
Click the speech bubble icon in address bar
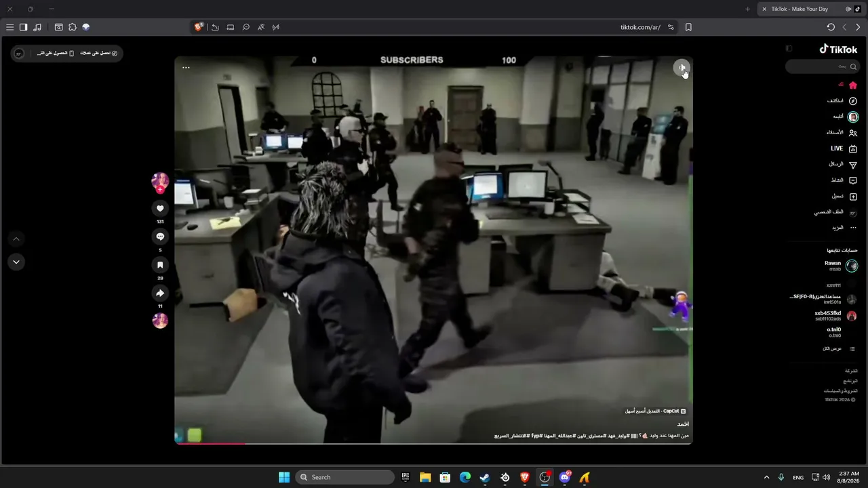(246, 27)
